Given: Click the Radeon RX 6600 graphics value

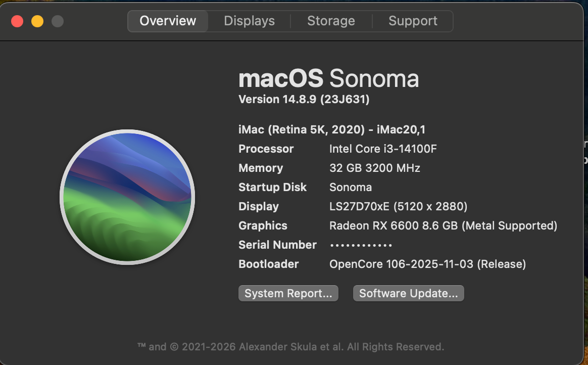Looking at the screenshot, I should coord(443,226).
